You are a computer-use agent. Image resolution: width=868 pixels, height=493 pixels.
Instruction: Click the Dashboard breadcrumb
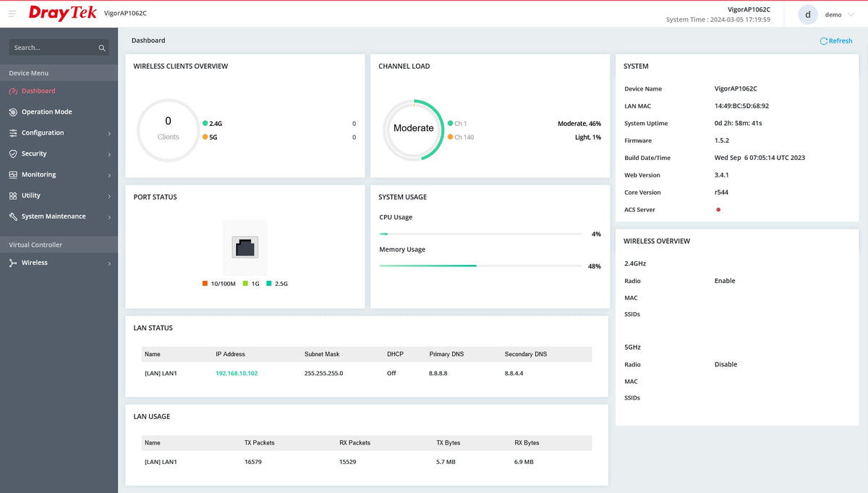[148, 41]
